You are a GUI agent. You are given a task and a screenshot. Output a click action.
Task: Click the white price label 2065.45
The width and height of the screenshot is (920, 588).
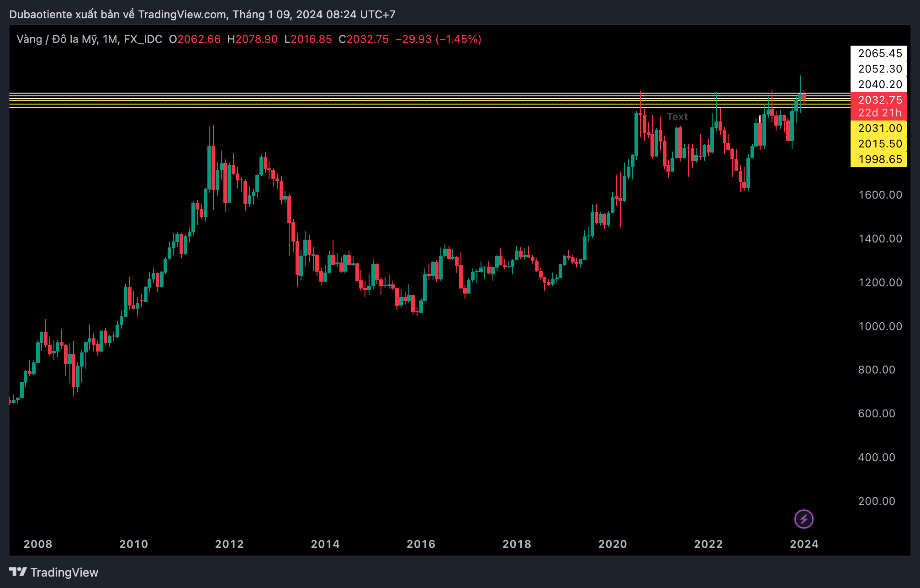click(879, 53)
